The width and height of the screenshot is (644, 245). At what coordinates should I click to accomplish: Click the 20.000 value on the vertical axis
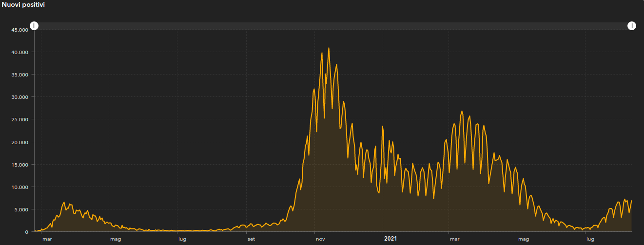[20, 142]
